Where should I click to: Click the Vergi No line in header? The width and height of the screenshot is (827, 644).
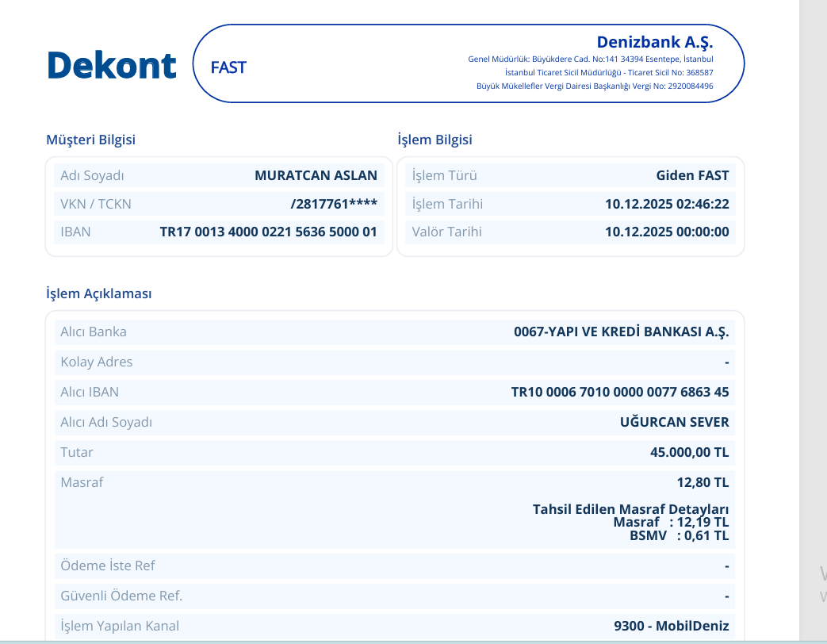[x=595, y=86]
